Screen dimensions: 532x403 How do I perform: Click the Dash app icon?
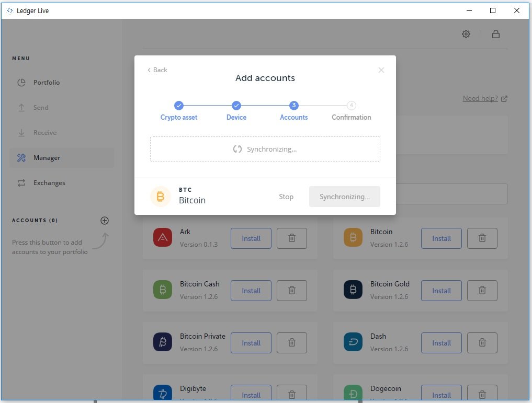[353, 342]
